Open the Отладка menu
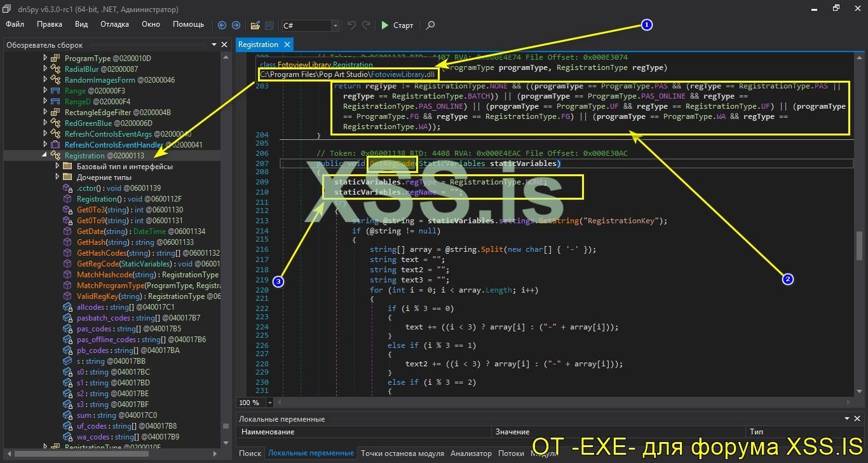This screenshot has height=463, width=868. [x=114, y=25]
